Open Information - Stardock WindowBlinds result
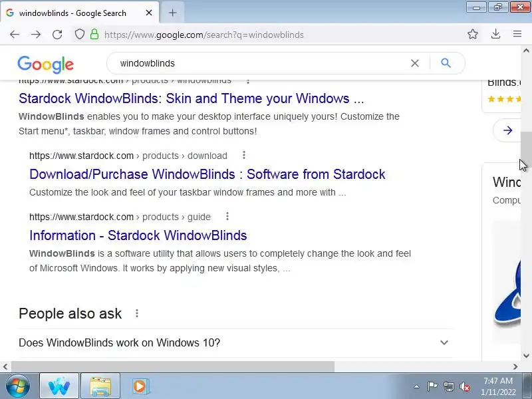 138,235
